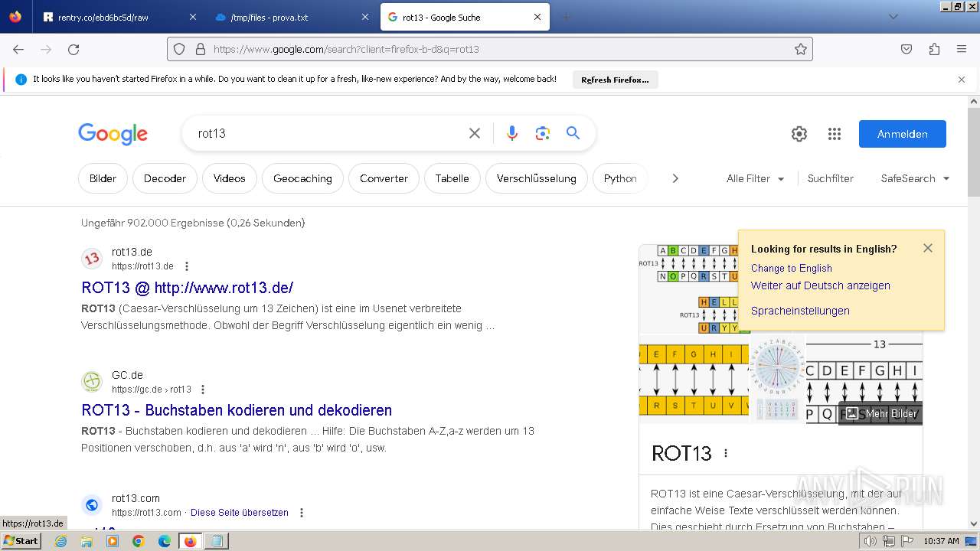The width and height of the screenshot is (980, 551).
Task: Open the Google apps grid
Action: coord(835,134)
